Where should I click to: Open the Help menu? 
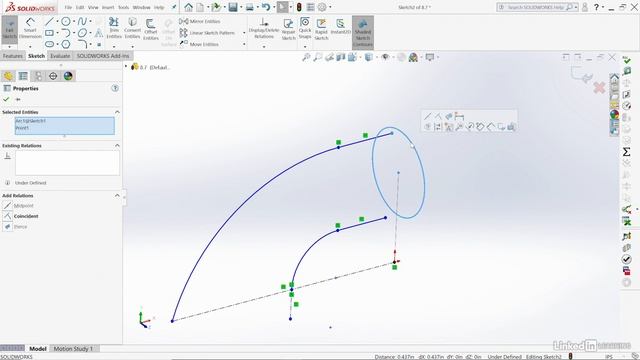tap(159, 7)
